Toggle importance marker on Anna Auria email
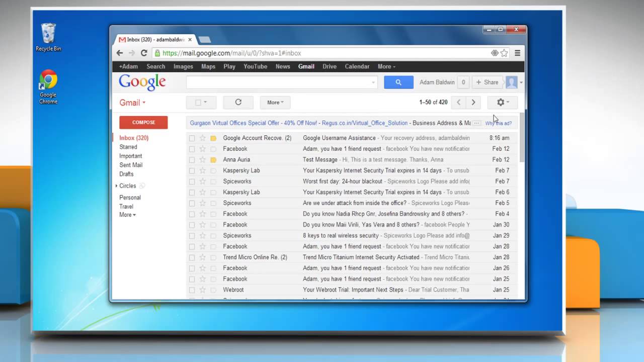 213,159
